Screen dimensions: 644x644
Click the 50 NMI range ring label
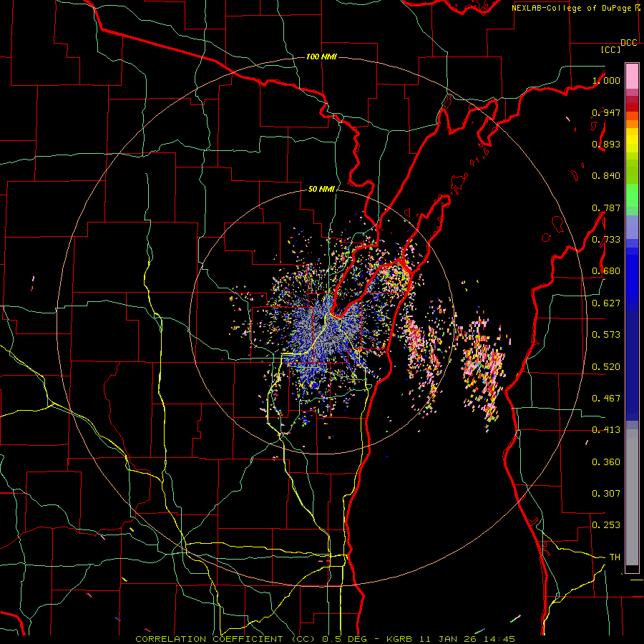click(321, 189)
